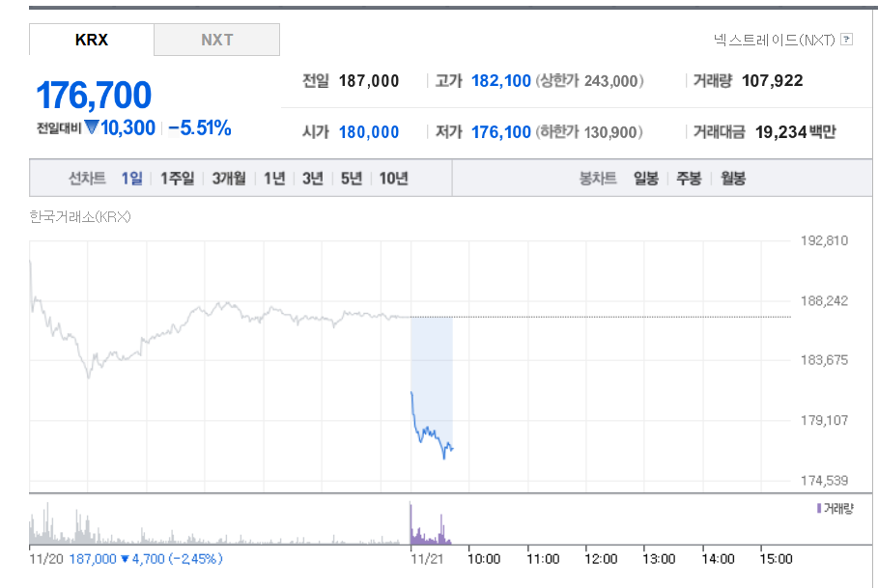Click the 192,810 y-axis label

pos(824,241)
